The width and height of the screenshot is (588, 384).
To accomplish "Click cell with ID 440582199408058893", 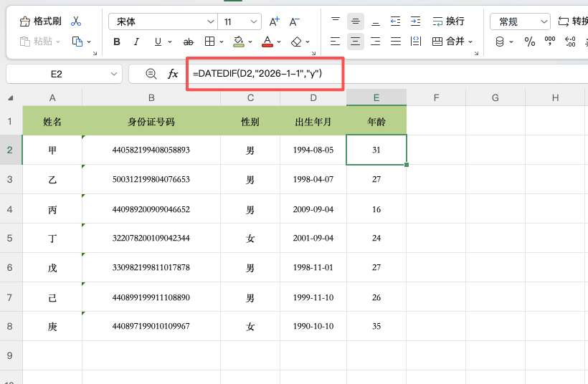I will point(151,150).
